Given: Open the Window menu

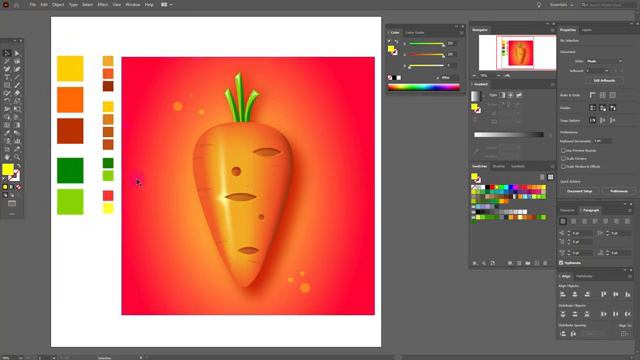Looking at the screenshot, I should pos(133,5).
